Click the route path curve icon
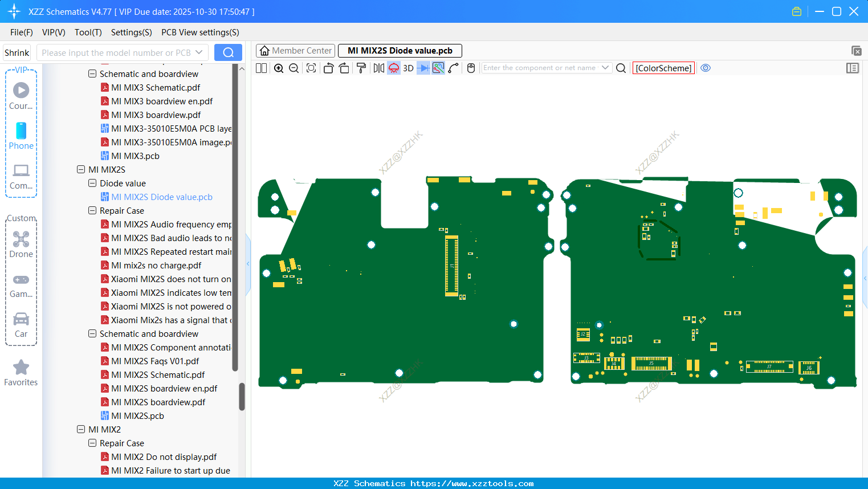 click(454, 68)
